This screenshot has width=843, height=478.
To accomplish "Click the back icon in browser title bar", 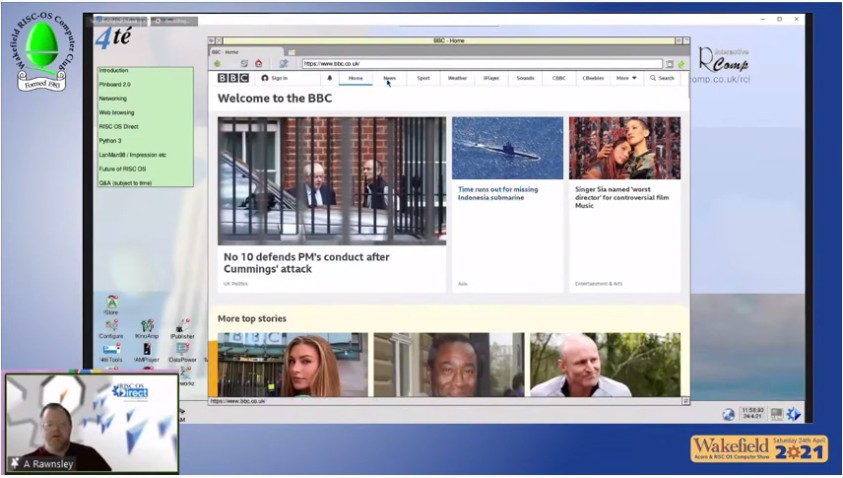I will [x=211, y=41].
